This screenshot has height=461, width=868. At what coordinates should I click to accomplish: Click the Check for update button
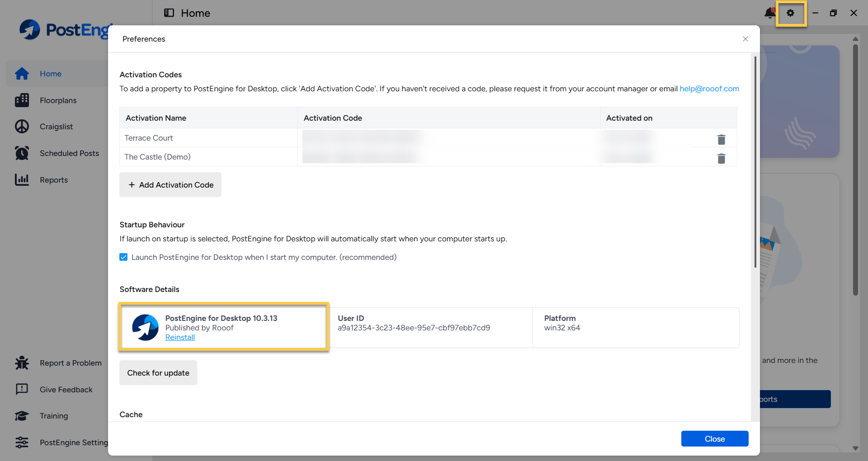pyautogui.click(x=158, y=373)
